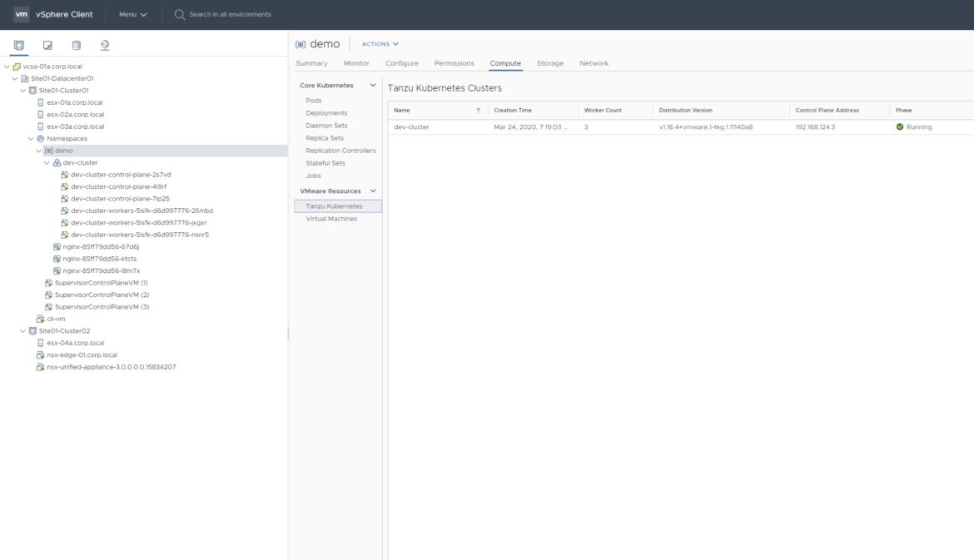The width and height of the screenshot is (974, 560).
Task: Select nginx-85ff79dd56-ktcts pod in tree
Action: click(99, 259)
